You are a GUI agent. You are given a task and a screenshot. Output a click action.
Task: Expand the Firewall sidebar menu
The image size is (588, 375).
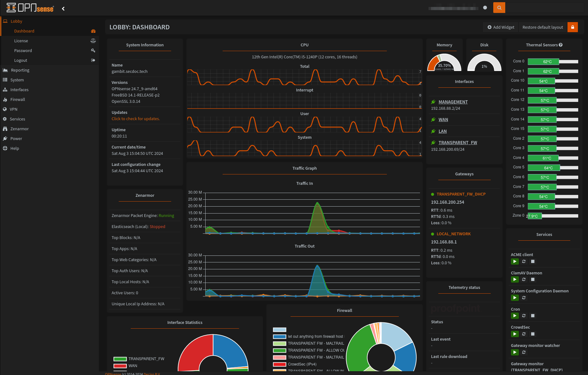click(18, 99)
